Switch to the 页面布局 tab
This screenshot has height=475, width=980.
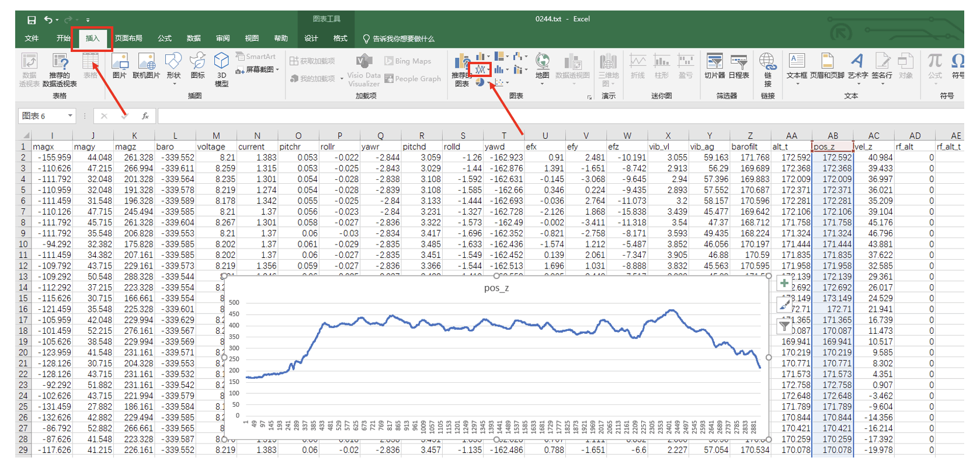point(128,39)
